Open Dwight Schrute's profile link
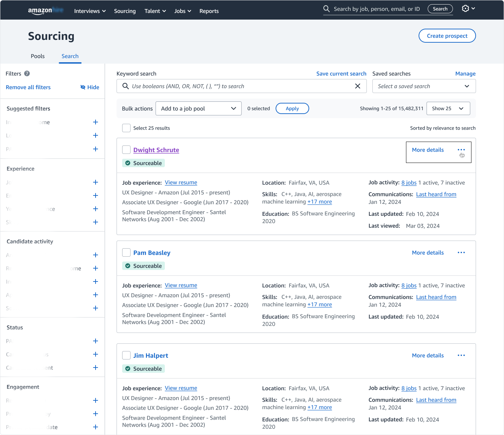Viewport: 504px width, 435px height. [x=156, y=150]
